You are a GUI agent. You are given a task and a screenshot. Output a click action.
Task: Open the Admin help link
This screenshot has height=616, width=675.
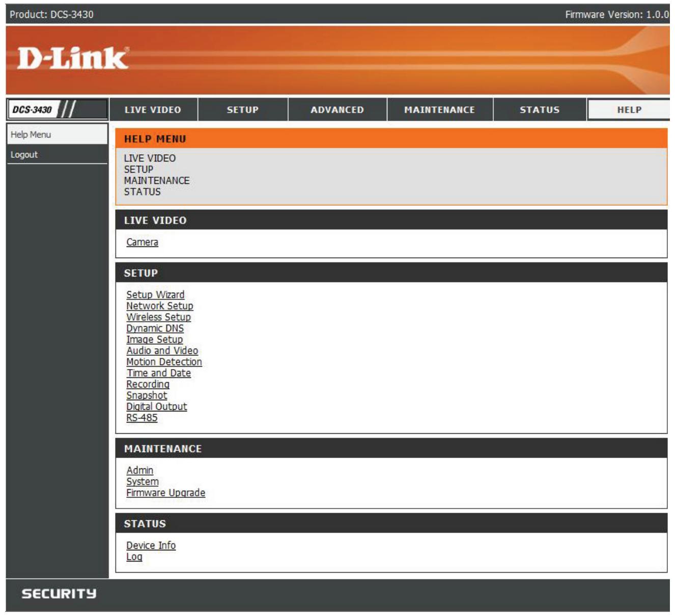(139, 470)
